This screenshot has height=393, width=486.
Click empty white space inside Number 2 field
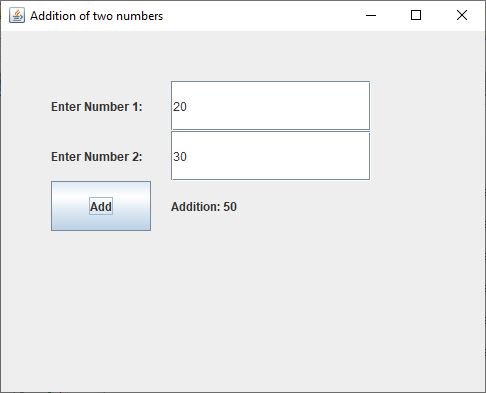pos(277,156)
